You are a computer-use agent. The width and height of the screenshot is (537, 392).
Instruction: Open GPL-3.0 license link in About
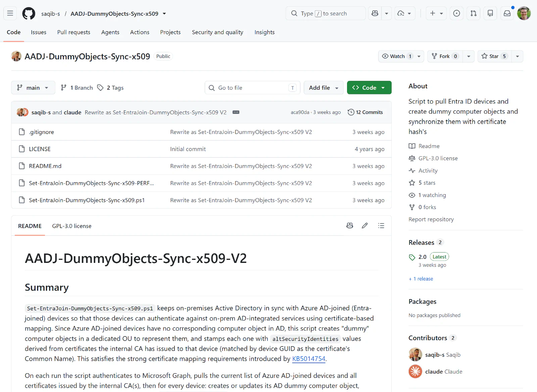(x=438, y=158)
